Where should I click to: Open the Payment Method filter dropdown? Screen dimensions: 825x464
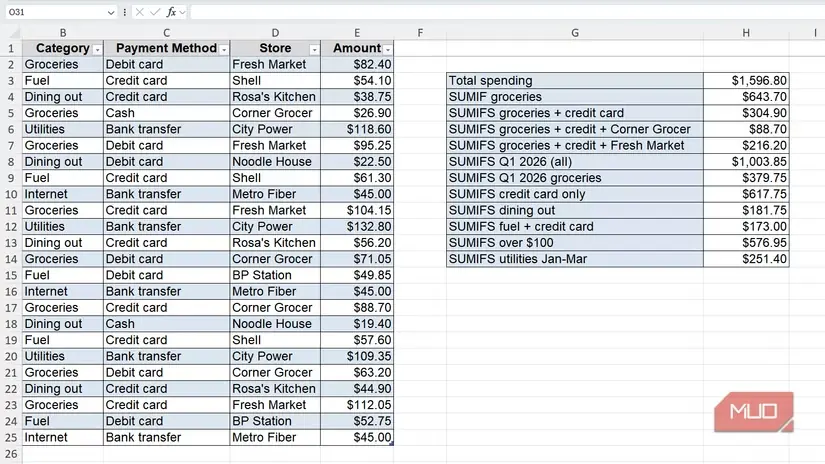(x=224, y=49)
